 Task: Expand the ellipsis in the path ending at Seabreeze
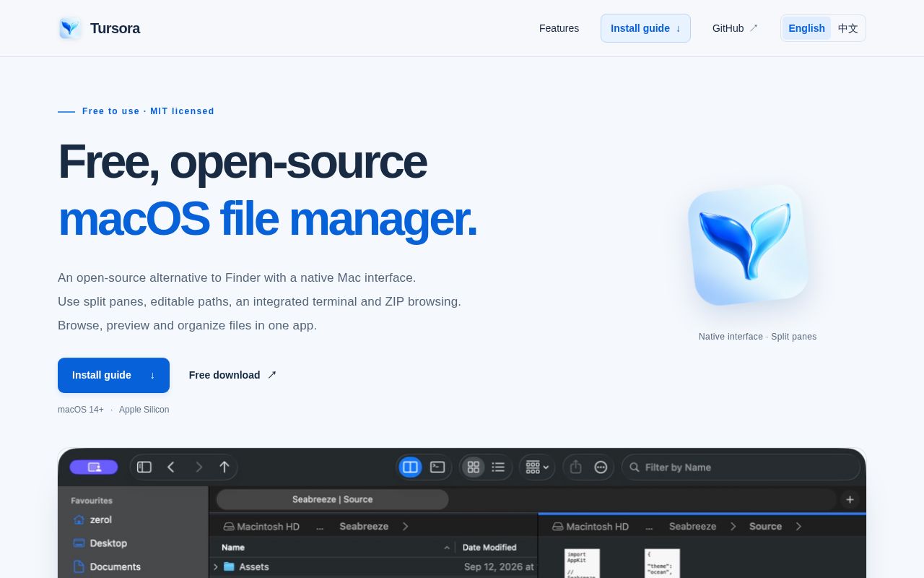click(320, 527)
